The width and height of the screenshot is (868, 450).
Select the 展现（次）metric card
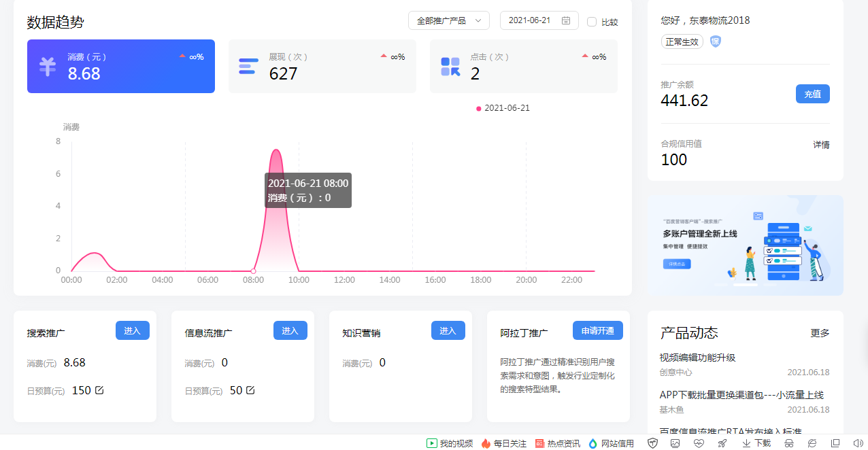[x=322, y=66]
